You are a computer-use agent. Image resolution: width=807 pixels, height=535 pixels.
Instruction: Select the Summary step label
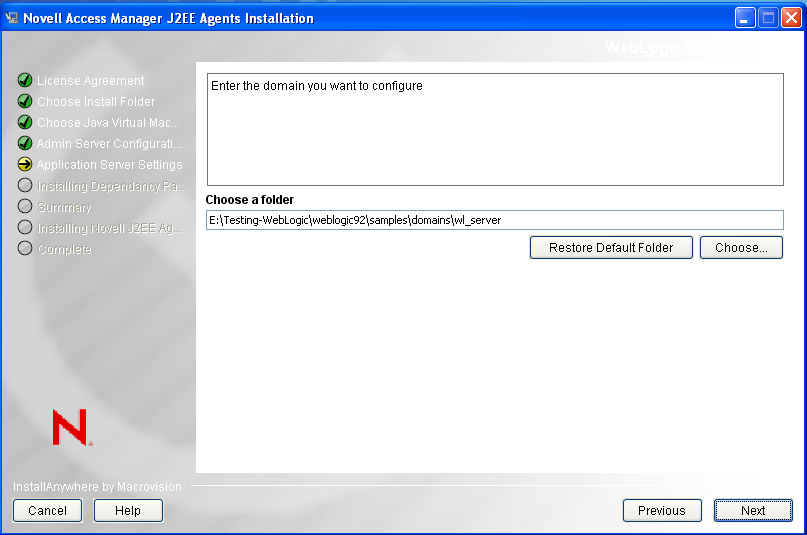pos(64,207)
